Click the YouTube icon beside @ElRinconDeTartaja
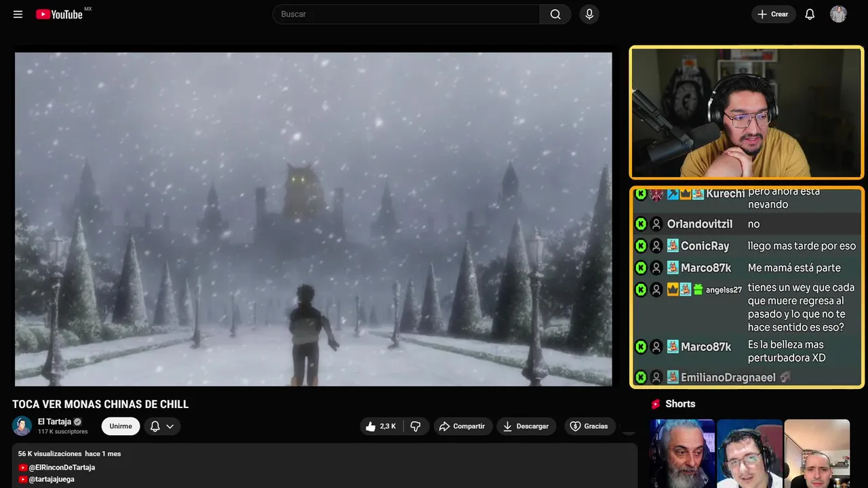Image resolution: width=868 pixels, height=488 pixels. tap(23, 468)
